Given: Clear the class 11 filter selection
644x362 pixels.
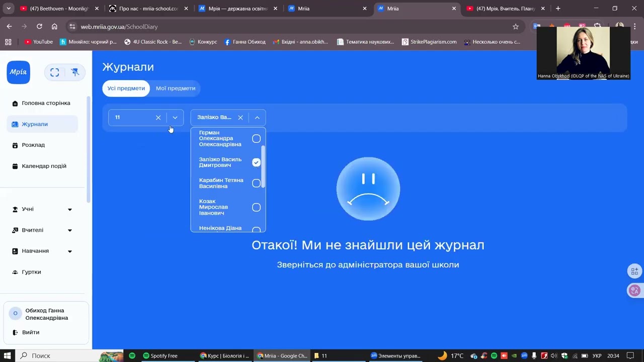Looking at the screenshot, I should point(158,117).
